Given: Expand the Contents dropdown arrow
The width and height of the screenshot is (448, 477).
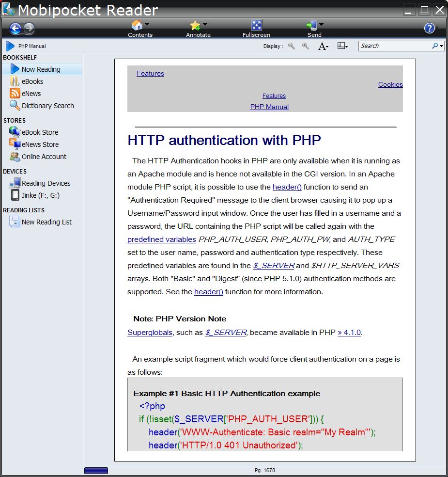Looking at the screenshot, I should coord(147,24).
